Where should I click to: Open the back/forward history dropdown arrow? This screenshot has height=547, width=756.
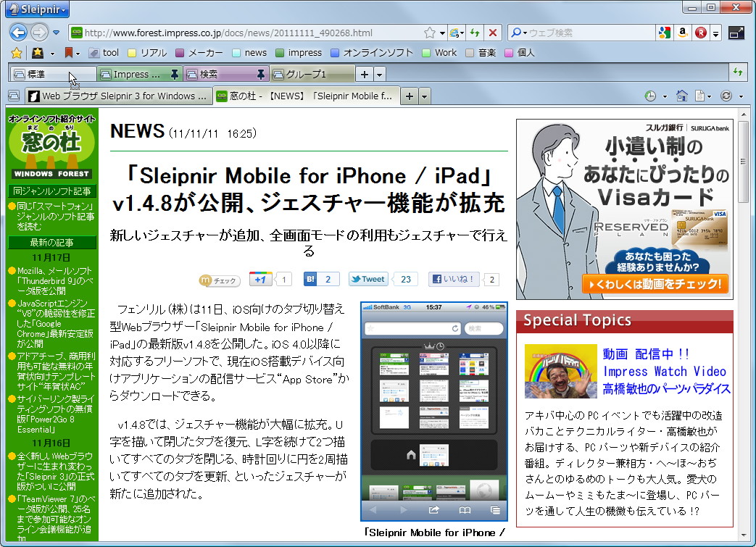[x=56, y=33]
